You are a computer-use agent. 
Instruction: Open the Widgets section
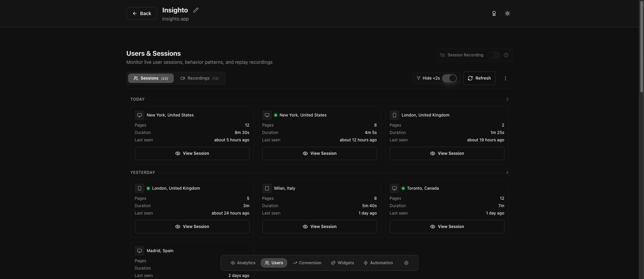pos(342,263)
